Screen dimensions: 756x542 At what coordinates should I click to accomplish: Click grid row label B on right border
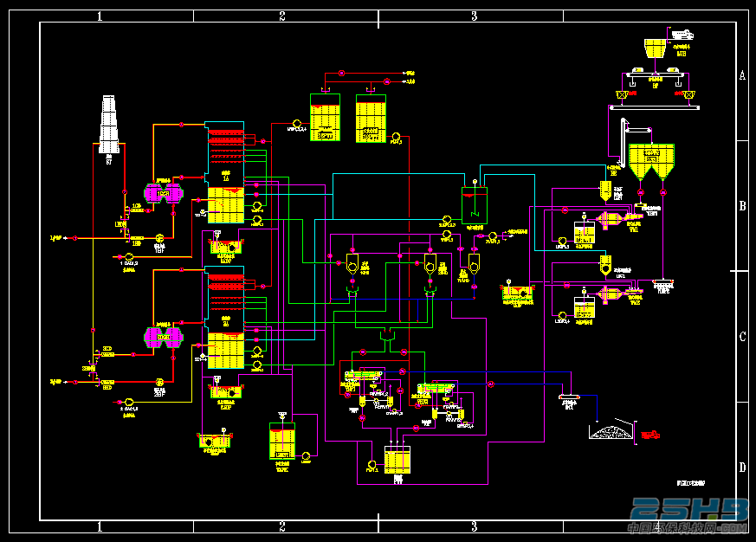tap(742, 206)
